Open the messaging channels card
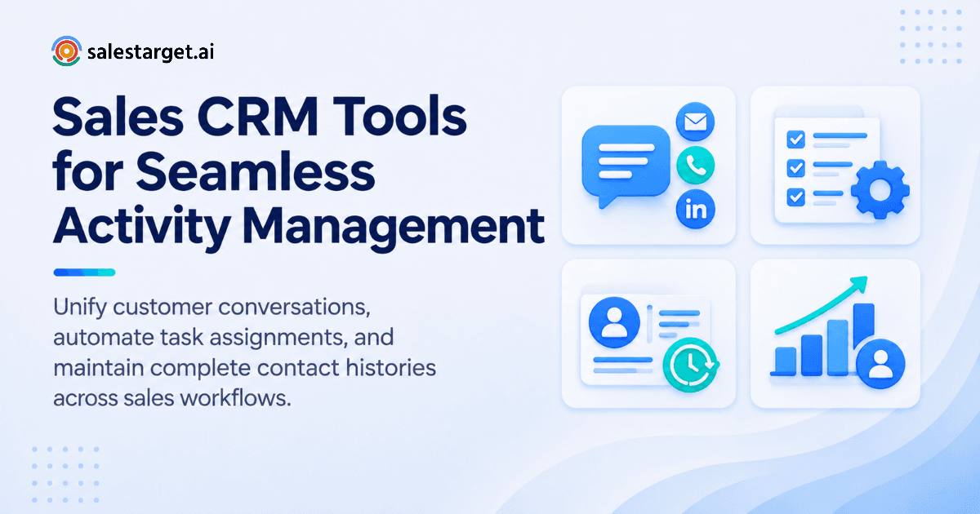Screen dimensions: 980x514 [x=648, y=166]
